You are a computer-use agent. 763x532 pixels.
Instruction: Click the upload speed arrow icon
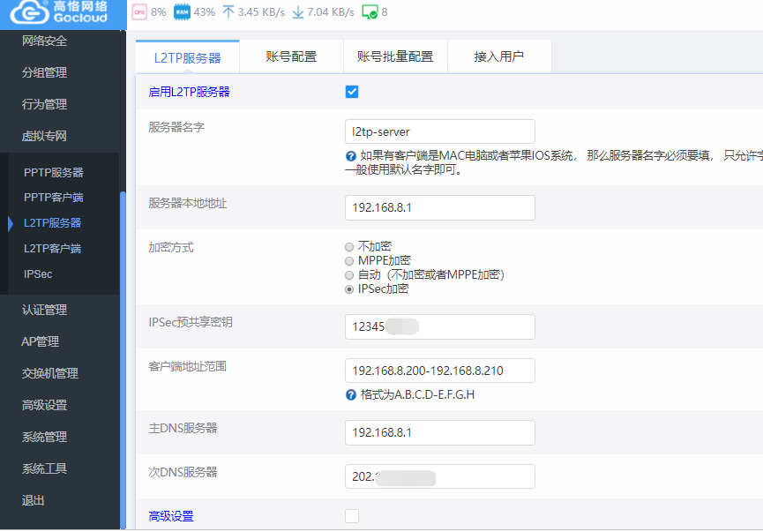click(x=228, y=12)
